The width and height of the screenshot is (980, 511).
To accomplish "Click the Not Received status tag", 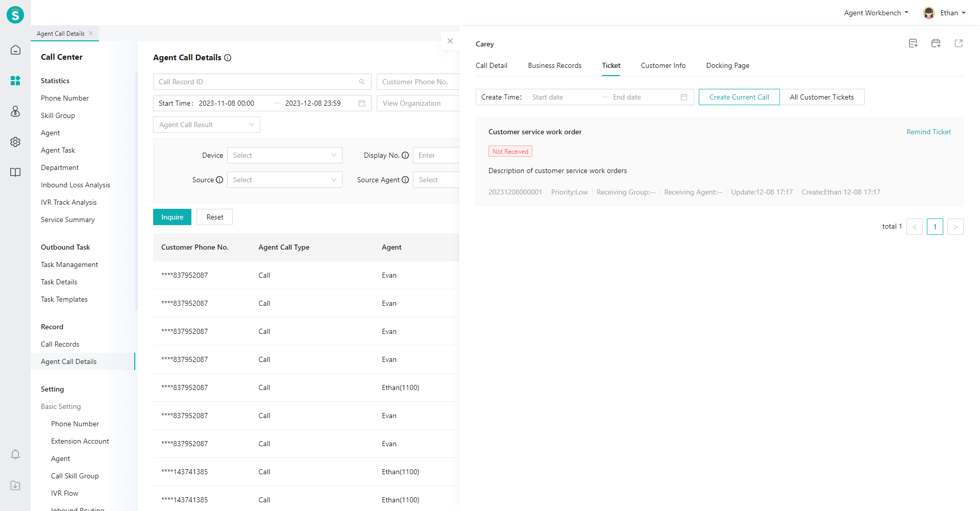I will (x=510, y=151).
